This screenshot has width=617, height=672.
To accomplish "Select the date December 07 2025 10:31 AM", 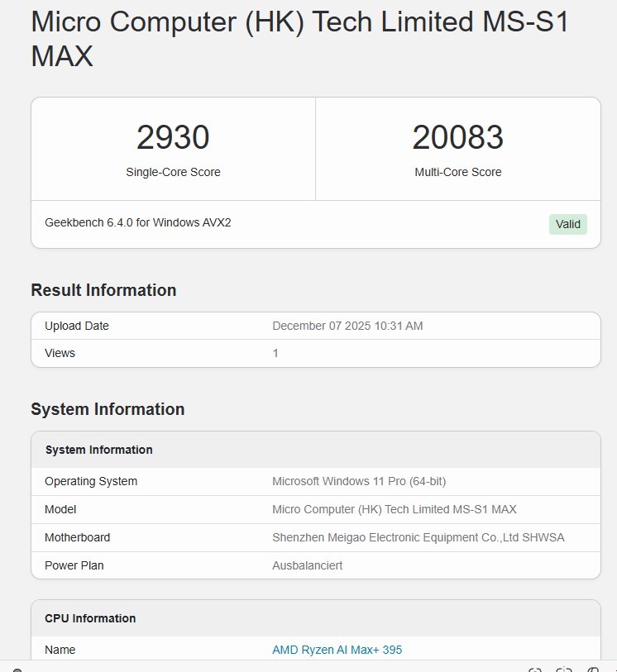I will (x=347, y=326).
